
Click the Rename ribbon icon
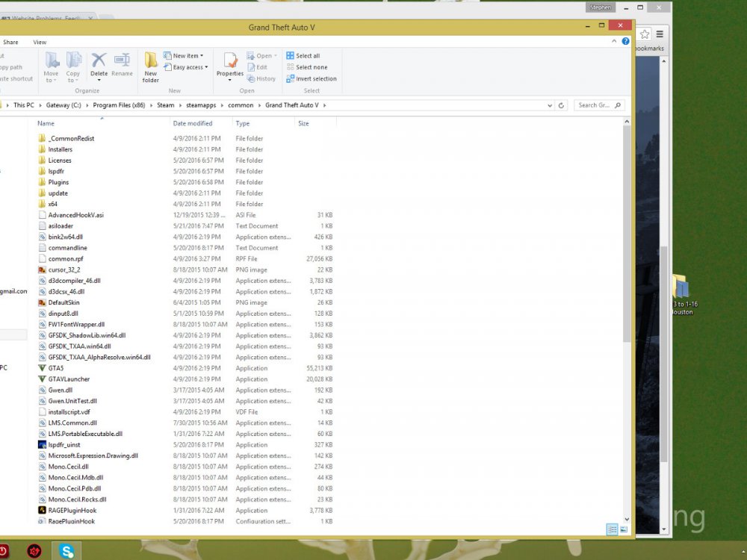coord(122,65)
